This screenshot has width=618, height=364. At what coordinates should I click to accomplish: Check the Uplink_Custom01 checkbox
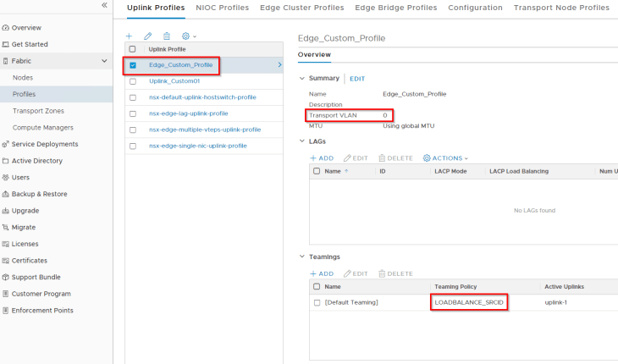coord(133,81)
